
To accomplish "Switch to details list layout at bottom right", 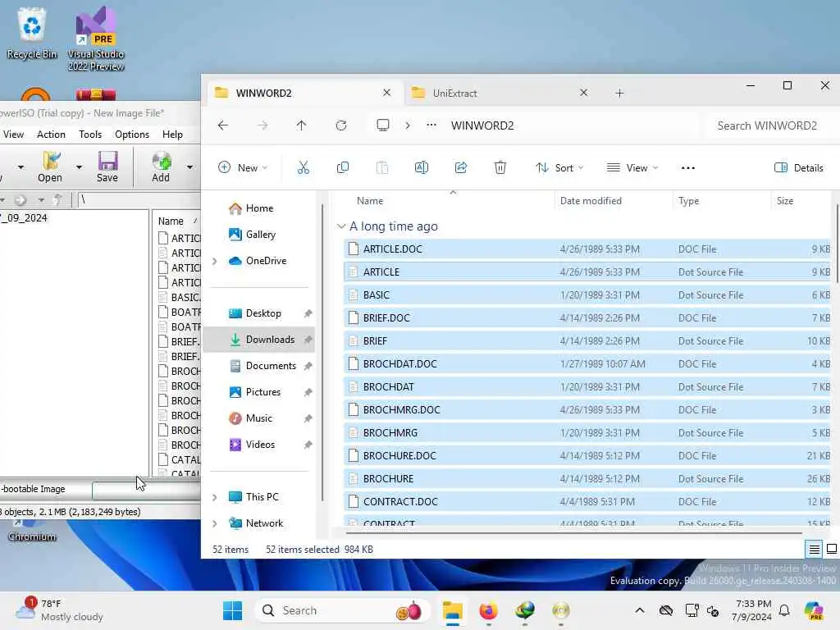I will point(814,549).
